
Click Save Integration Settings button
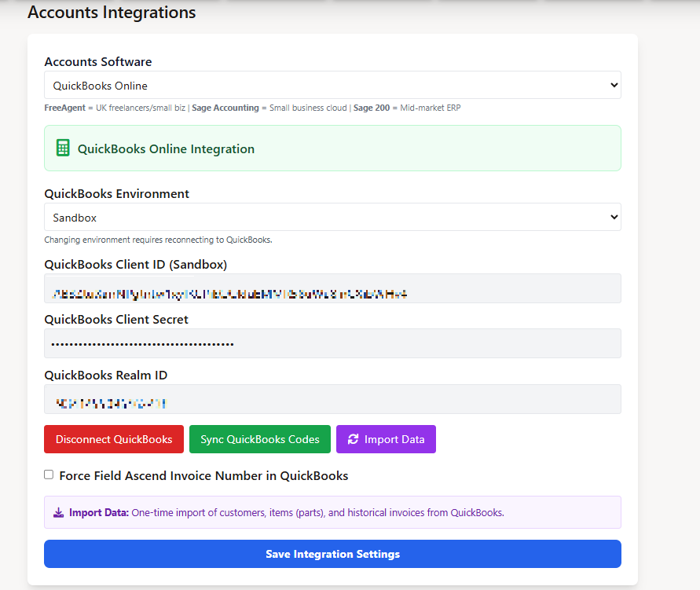(x=332, y=554)
